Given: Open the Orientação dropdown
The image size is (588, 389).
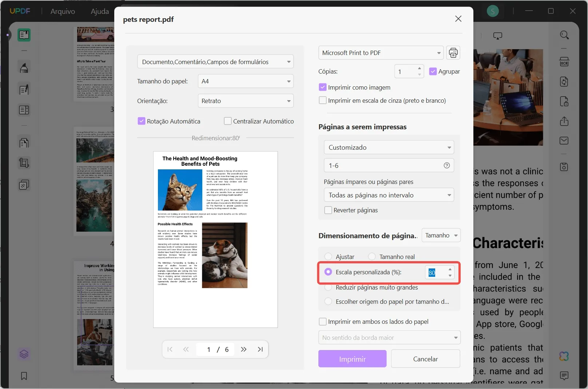Looking at the screenshot, I should tap(246, 101).
